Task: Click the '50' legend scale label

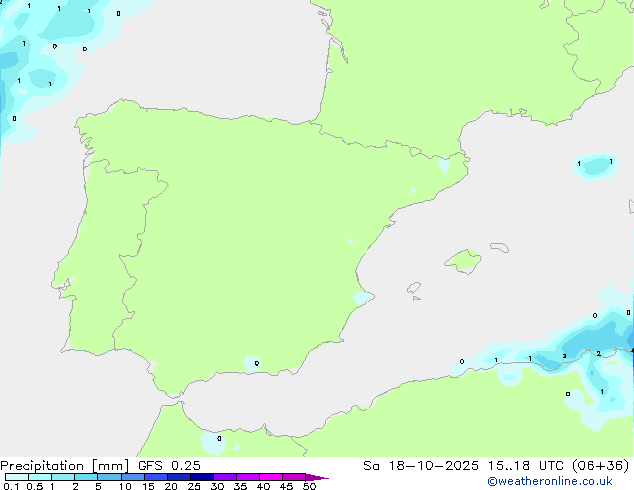Action: [309, 486]
